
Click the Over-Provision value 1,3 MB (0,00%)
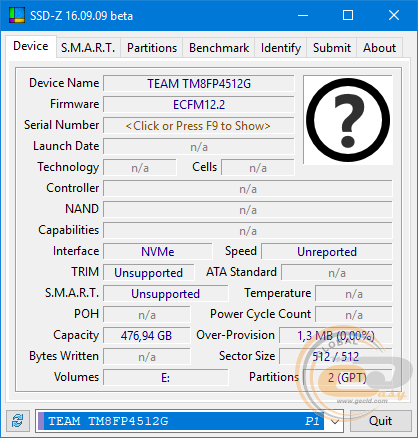coord(336,336)
